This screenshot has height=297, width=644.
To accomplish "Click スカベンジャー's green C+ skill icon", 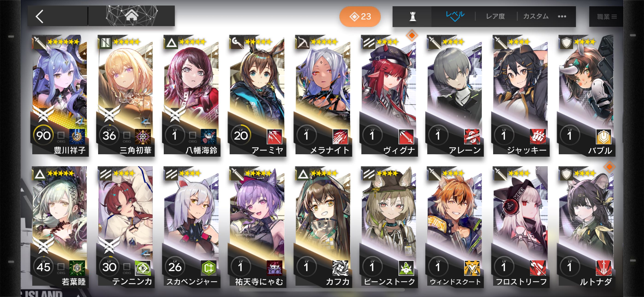I will pyautogui.click(x=208, y=268).
